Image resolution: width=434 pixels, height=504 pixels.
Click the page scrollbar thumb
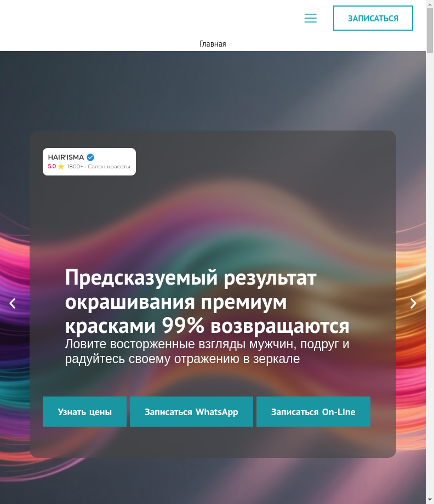[x=430, y=31]
